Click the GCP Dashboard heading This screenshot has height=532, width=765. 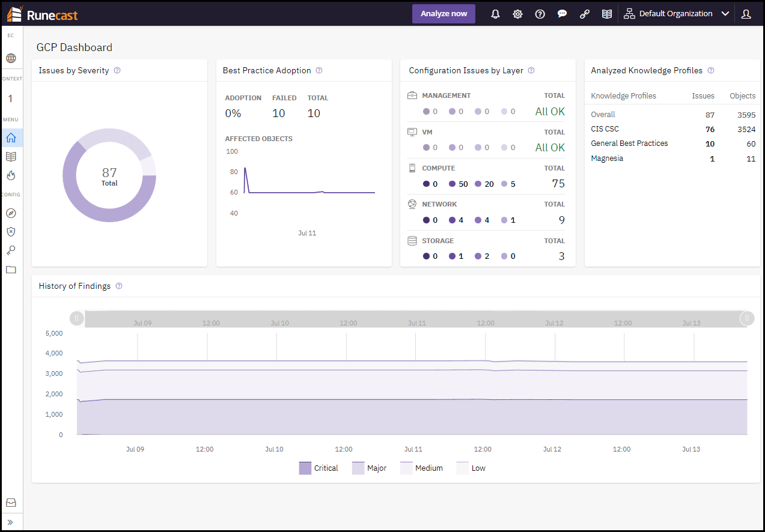click(x=75, y=47)
